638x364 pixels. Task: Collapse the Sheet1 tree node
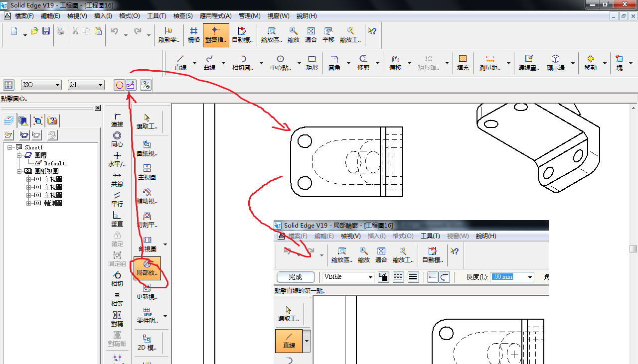pos(10,147)
